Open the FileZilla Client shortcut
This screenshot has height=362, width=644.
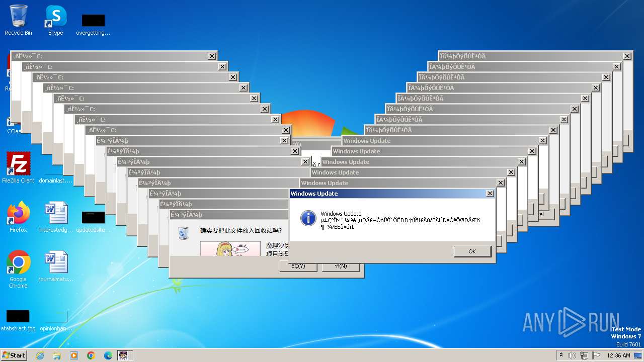coord(18,167)
